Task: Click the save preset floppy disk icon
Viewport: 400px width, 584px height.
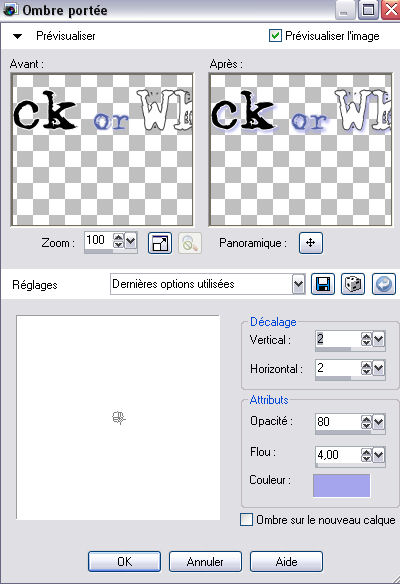Action: pos(323,285)
